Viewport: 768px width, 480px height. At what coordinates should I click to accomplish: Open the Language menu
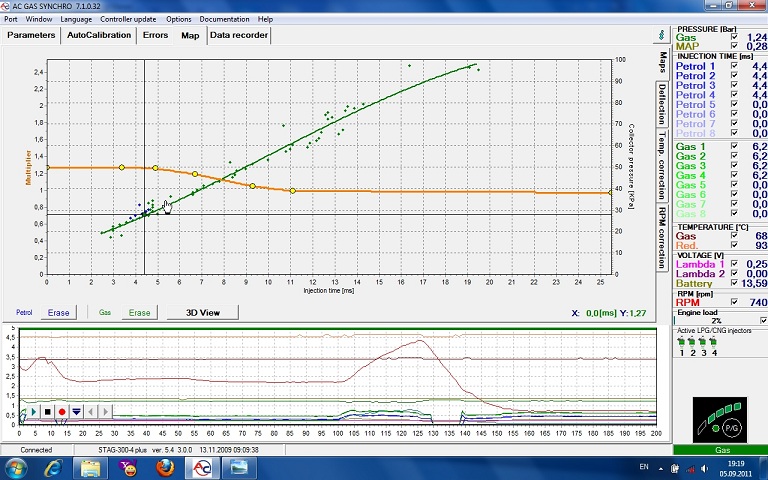coord(76,19)
